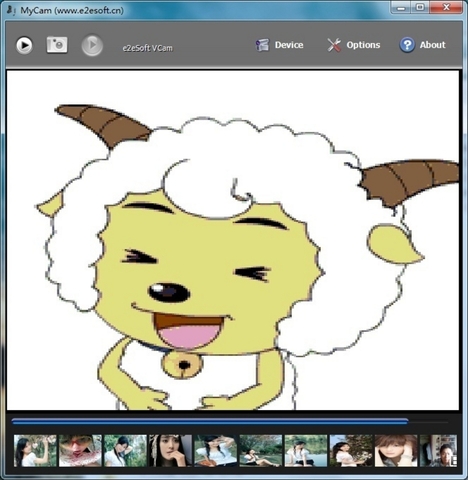The width and height of the screenshot is (468, 480).
Task: Take a snapshot with camera icon
Action: point(57,45)
